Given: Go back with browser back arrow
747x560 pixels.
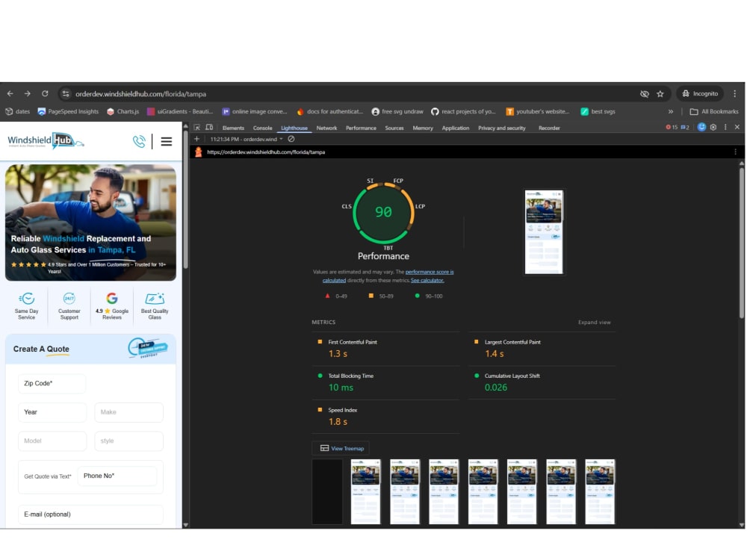Looking at the screenshot, I should (10, 94).
